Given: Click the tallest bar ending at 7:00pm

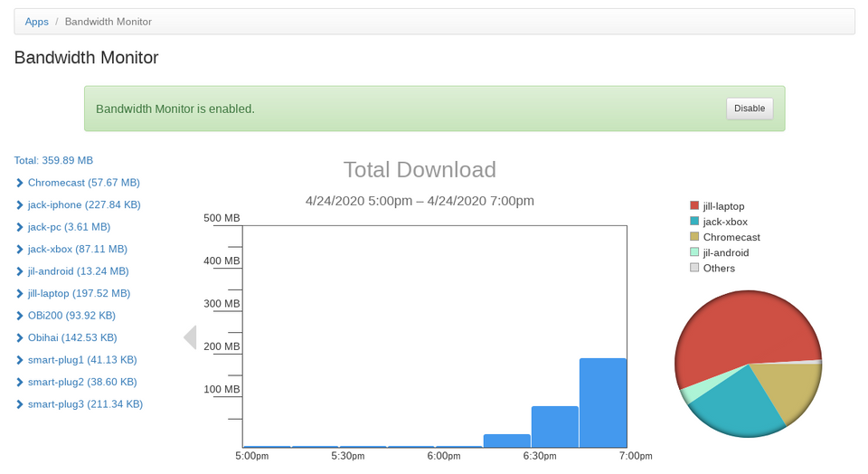Looking at the screenshot, I should (603, 403).
